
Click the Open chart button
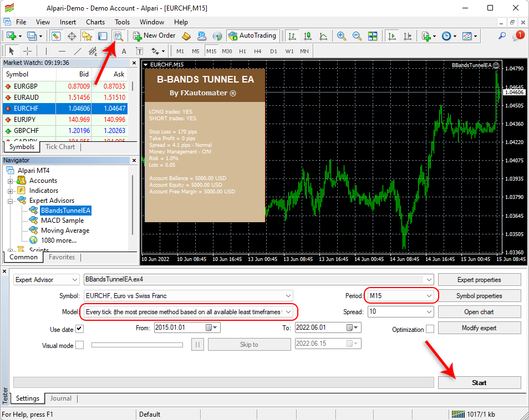point(479,312)
